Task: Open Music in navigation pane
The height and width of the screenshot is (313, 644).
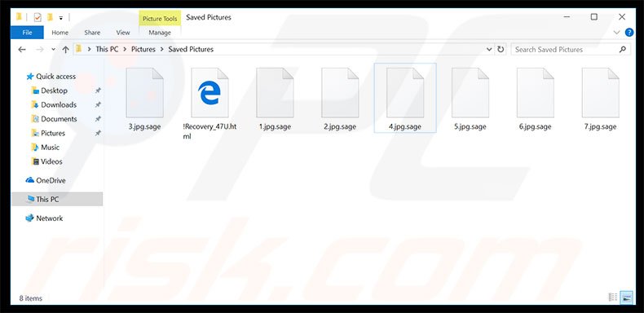Action: [50, 147]
